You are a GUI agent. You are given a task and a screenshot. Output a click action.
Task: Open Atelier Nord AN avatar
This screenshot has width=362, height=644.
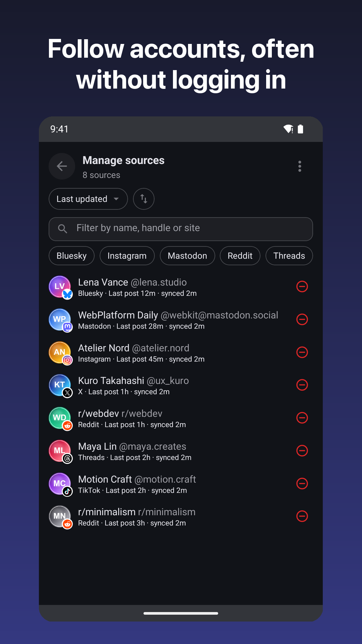60,353
